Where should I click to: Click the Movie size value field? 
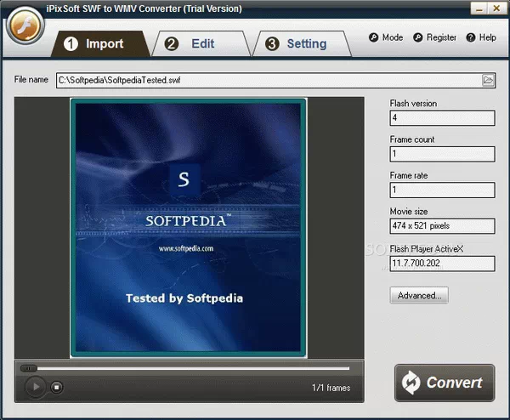coord(442,225)
